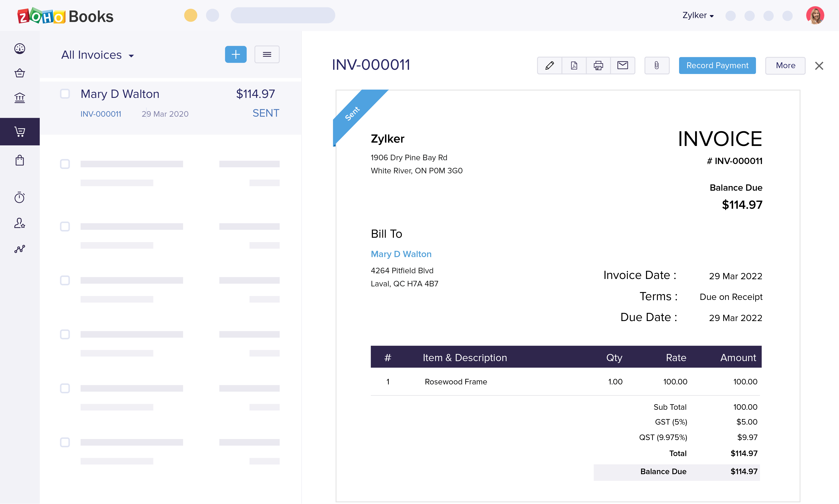Click the '1906 Dry Pine Bay Rd' address
The width and height of the screenshot is (839, 504).
click(409, 158)
